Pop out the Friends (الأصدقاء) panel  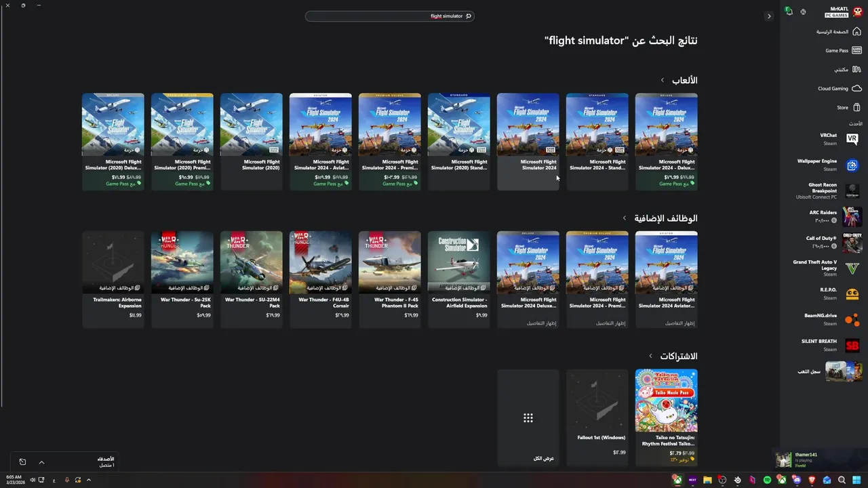(22, 462)
